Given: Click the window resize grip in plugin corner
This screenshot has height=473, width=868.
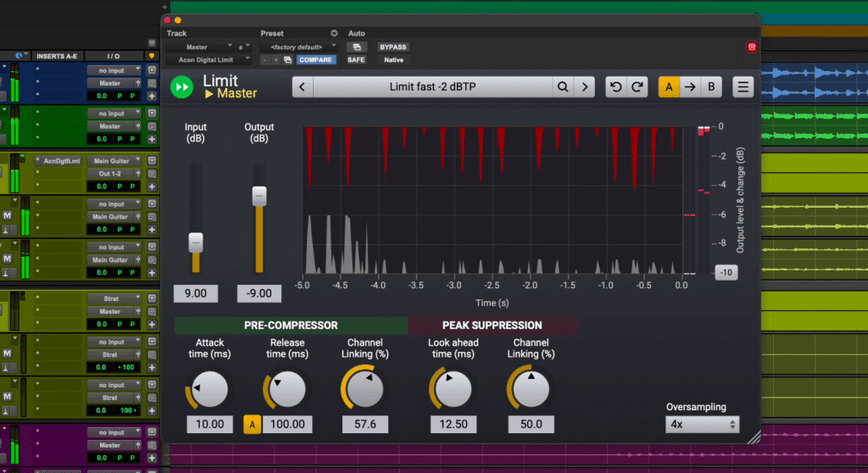Looking at the screenshot, I should click(754, 437).
